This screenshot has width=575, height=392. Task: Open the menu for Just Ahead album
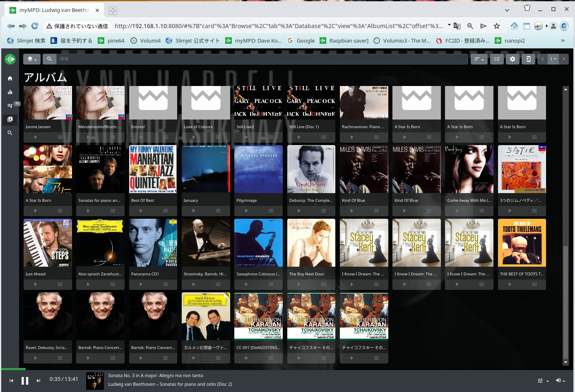click(60, 284)
